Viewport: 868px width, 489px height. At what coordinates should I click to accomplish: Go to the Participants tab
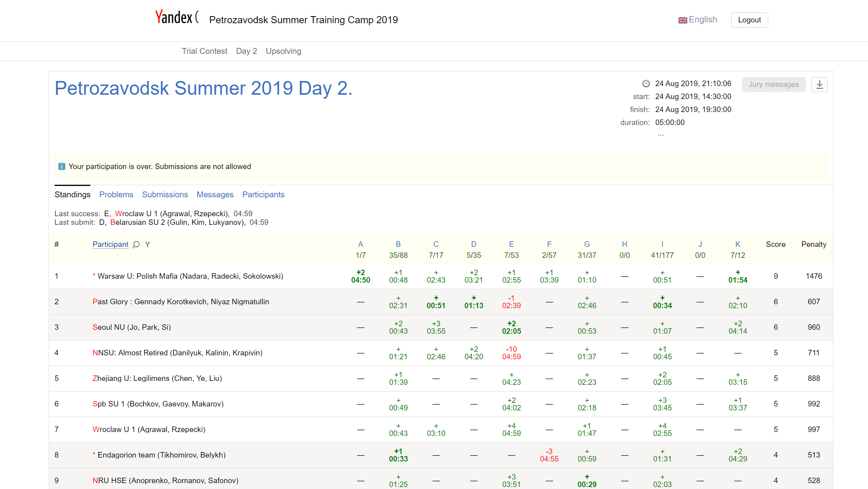click(x=263, y=195)
